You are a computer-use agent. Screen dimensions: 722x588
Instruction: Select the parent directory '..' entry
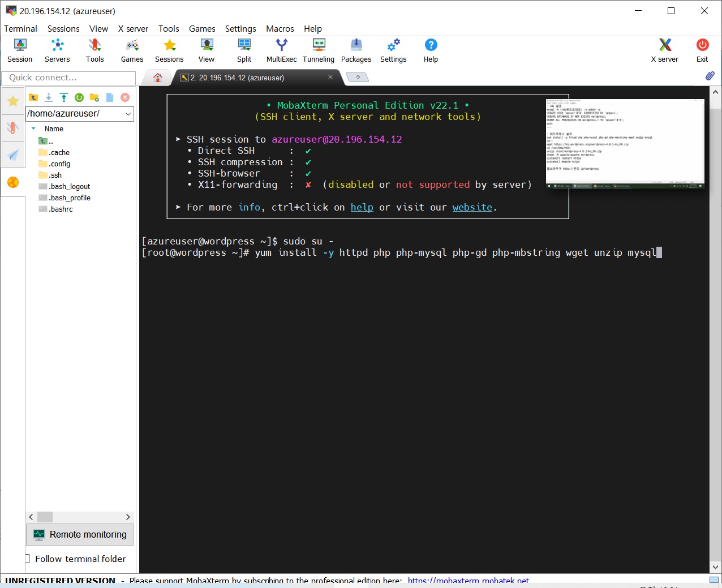point(45,141)
